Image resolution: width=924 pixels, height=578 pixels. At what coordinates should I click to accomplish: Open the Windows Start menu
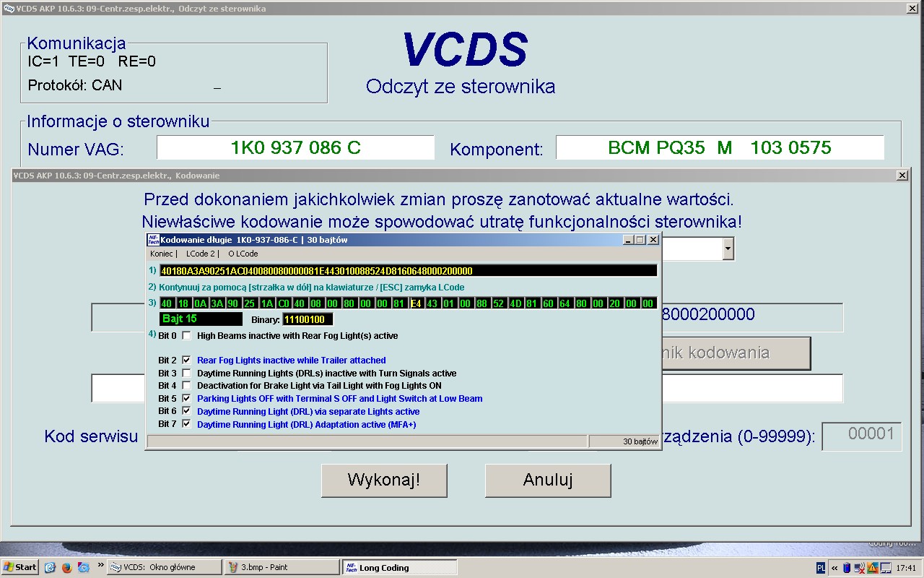pyautogui.click(x=20, y=567)
